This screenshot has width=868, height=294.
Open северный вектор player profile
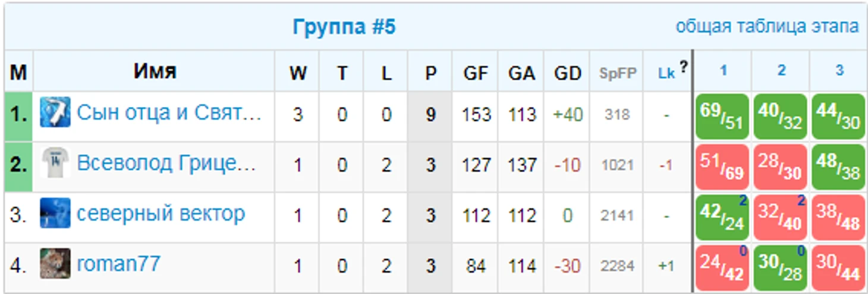[161, 214]
